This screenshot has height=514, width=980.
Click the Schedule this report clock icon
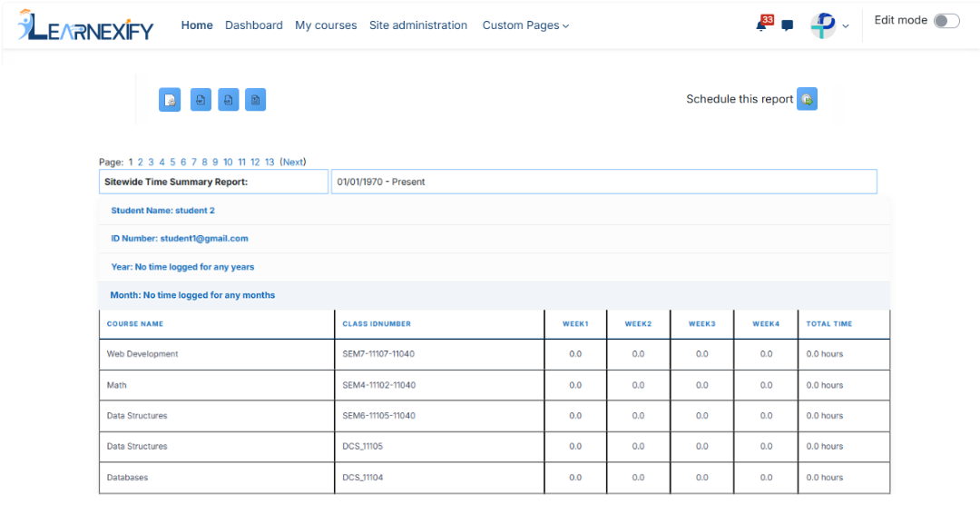807,99
